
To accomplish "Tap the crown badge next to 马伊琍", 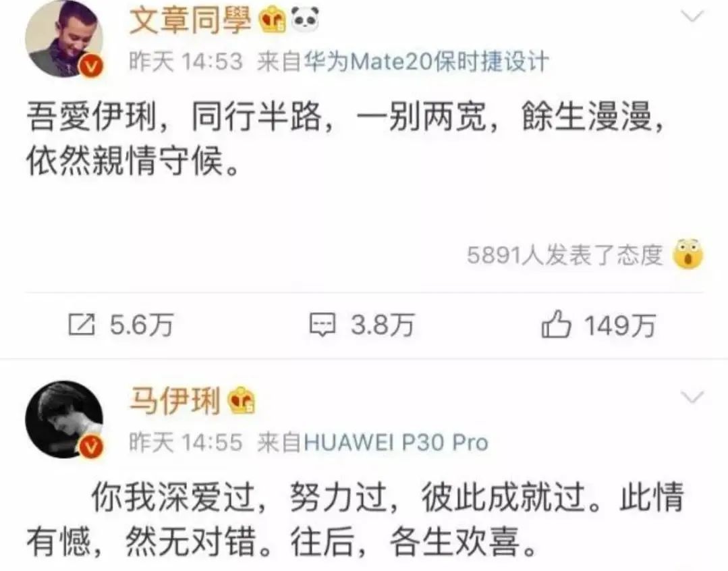I will (241, 400).
